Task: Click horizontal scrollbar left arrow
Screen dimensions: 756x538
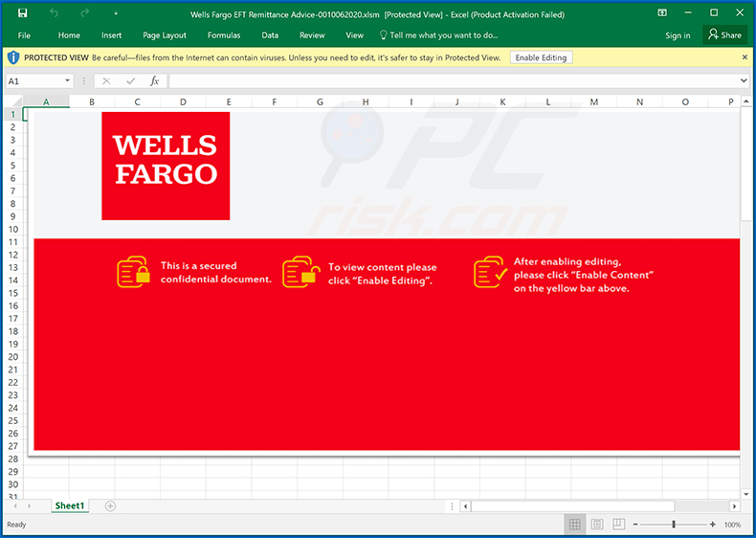Action: tap(465, 506)
